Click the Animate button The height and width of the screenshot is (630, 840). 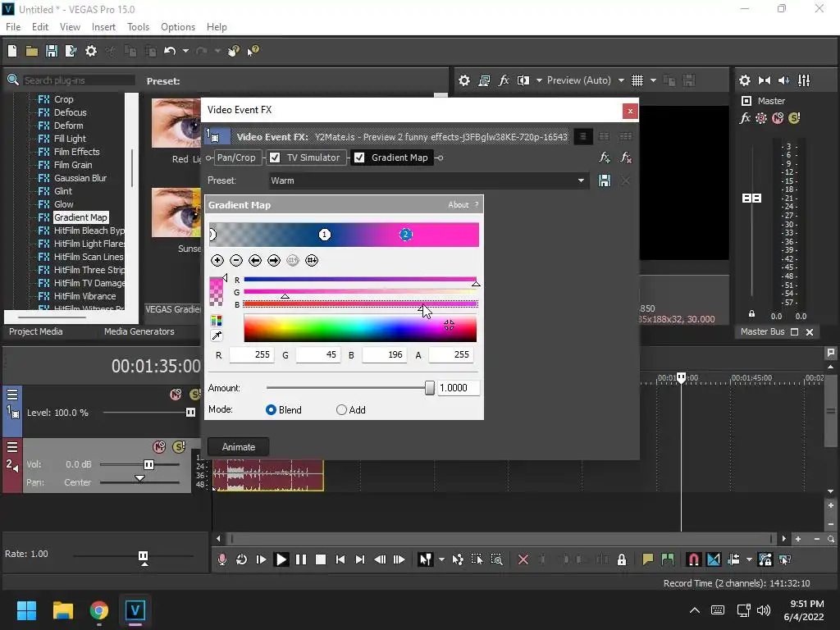[x=239, y=447]
